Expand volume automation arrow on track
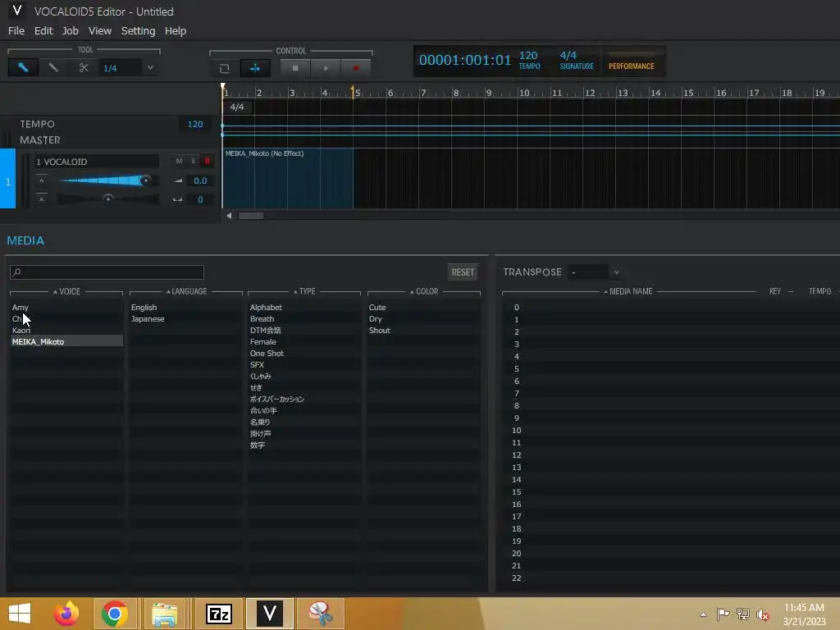840x630 pixels. coord(41,180)
